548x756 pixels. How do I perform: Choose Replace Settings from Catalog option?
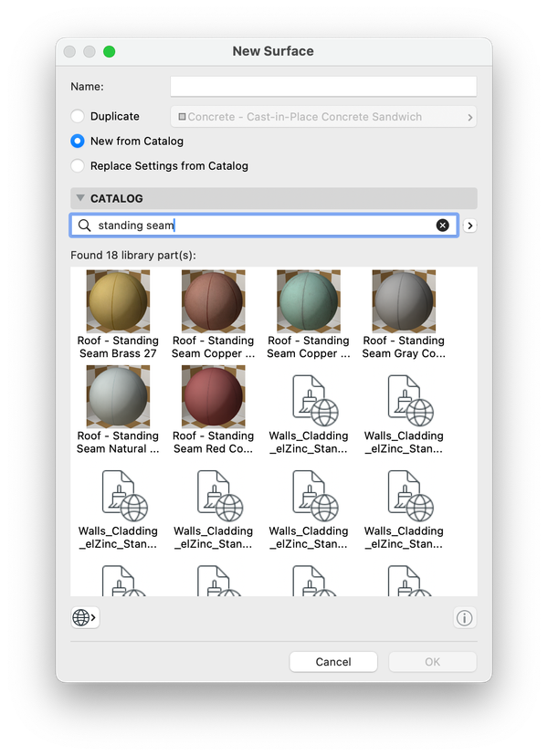point(78,166)
